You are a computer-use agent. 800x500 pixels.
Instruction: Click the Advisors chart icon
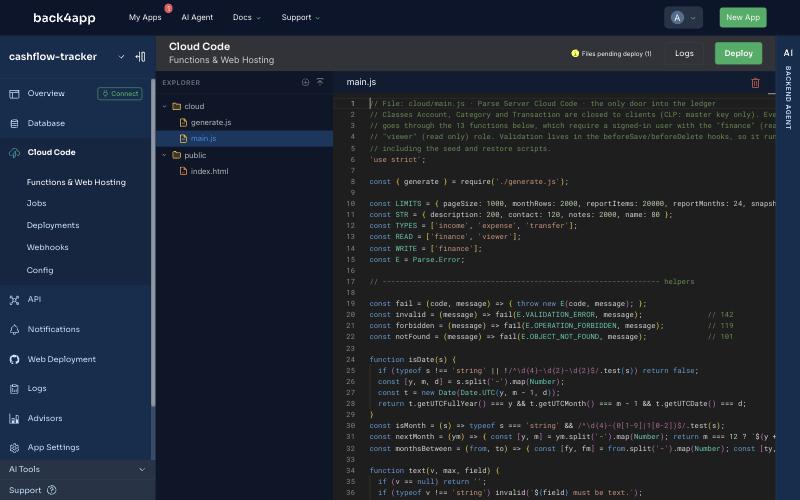coord(14,419)
